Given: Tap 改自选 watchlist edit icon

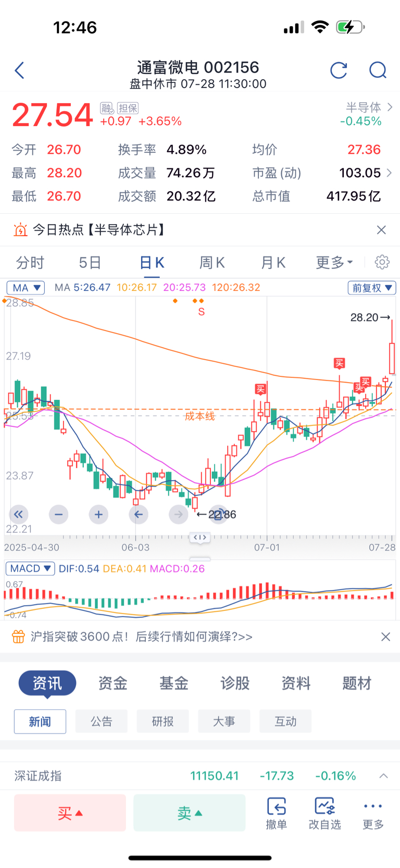Looking at the screenshot, I should pos(324,813).
